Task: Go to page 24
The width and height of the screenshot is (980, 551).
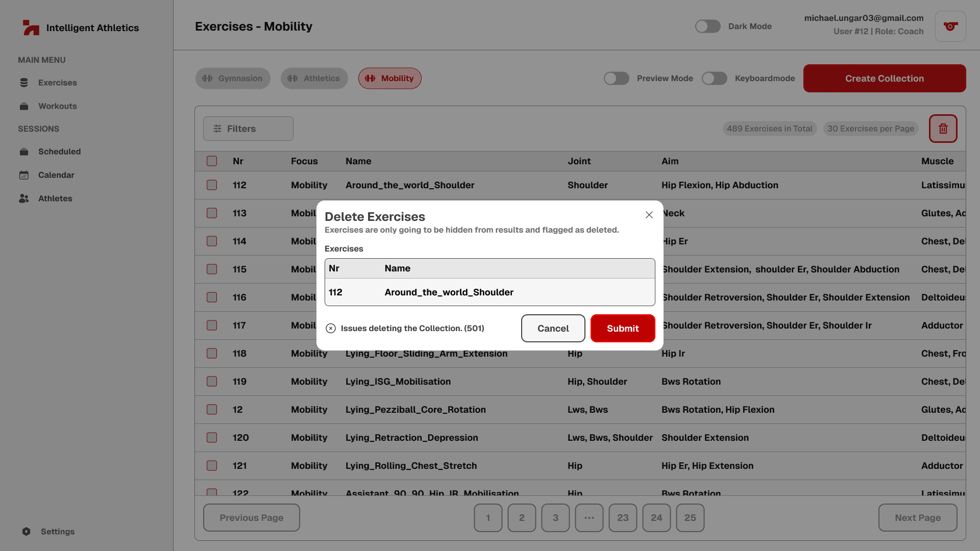Action: [x=656, y=518]
